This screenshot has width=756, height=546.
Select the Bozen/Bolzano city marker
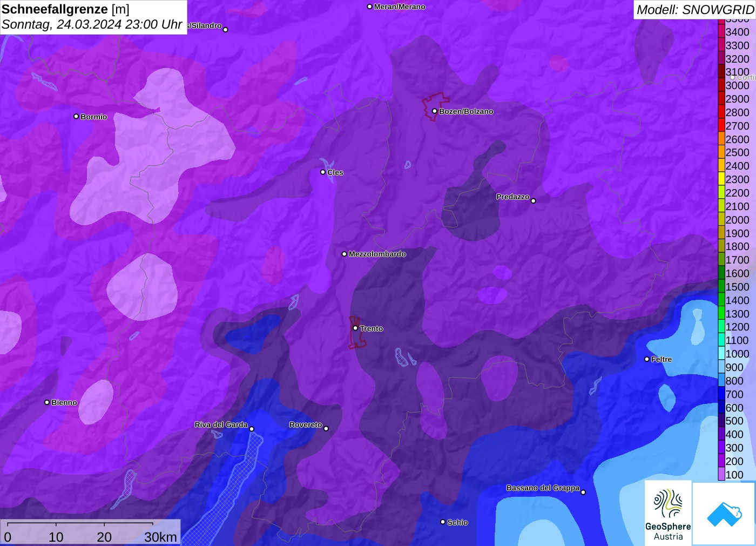point(435,111)
